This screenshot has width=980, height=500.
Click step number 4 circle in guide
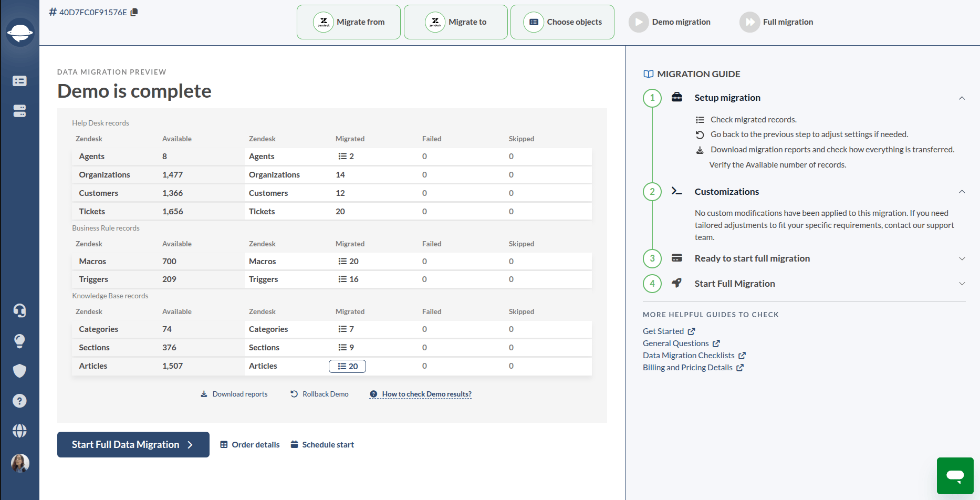click(x=652, y=284)
